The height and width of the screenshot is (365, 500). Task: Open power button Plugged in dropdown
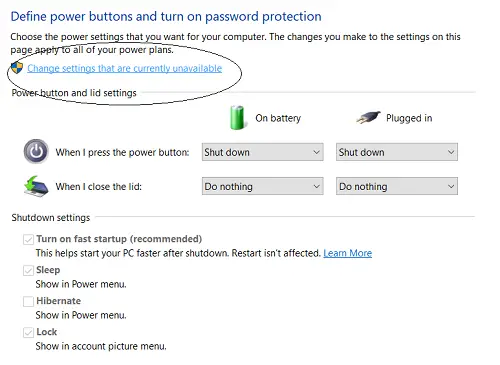(x=397, y=152)
